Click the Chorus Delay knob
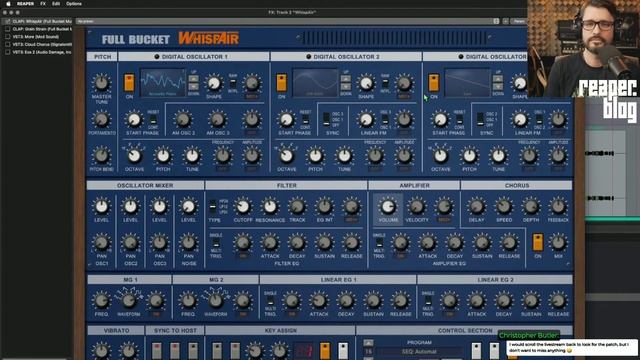This screenshot has width=640, height=360. tap(476, 207)
